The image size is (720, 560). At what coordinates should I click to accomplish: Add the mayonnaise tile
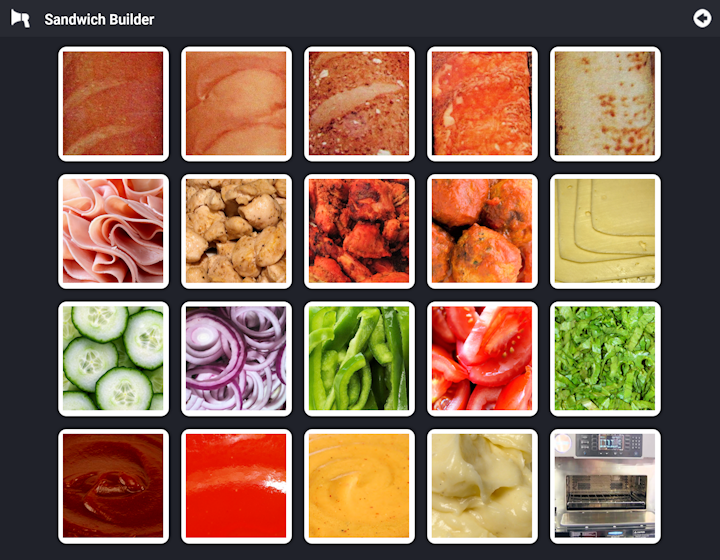click(482, 487)
